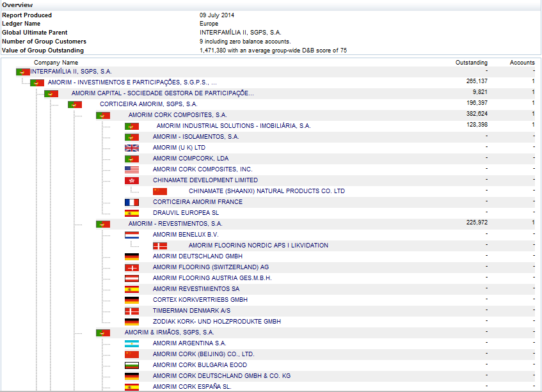Open AMORIM - INVESTIMENTOS E PARTICIPAÇÕES link
Image resolution: width=542 pixels, height=392 pixels.
click(132, 82)
